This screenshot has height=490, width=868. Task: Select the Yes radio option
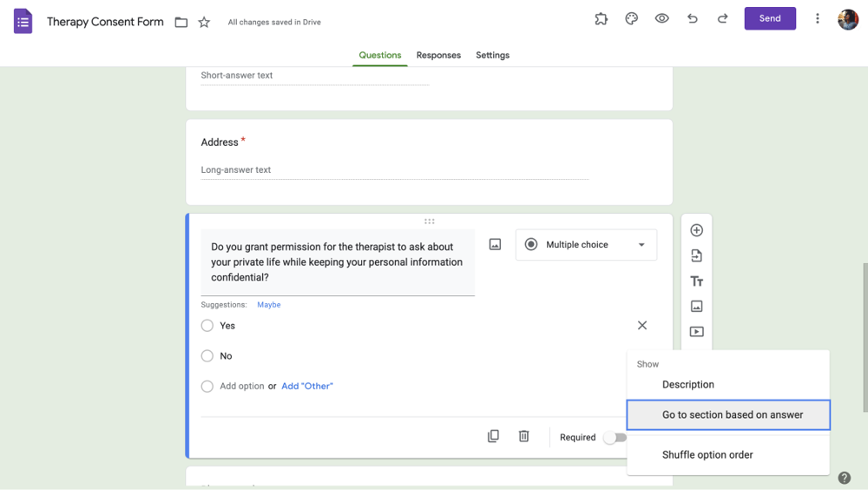[x=207, y=326]
